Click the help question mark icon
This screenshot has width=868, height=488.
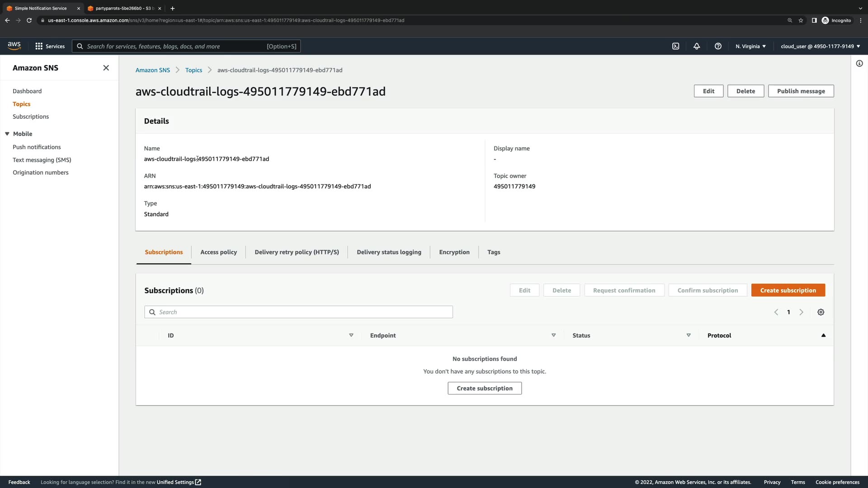(x=718, y=46)
